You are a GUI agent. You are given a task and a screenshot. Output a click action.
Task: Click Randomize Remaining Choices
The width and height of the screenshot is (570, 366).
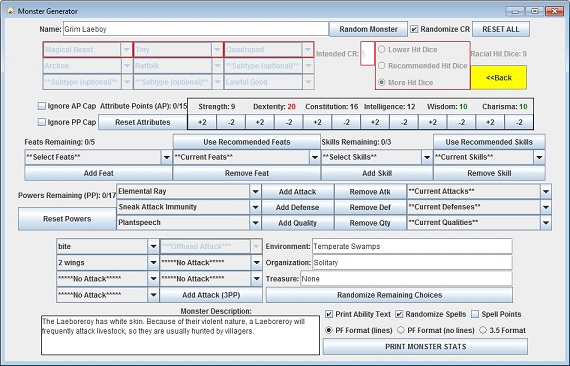(389, 295)
